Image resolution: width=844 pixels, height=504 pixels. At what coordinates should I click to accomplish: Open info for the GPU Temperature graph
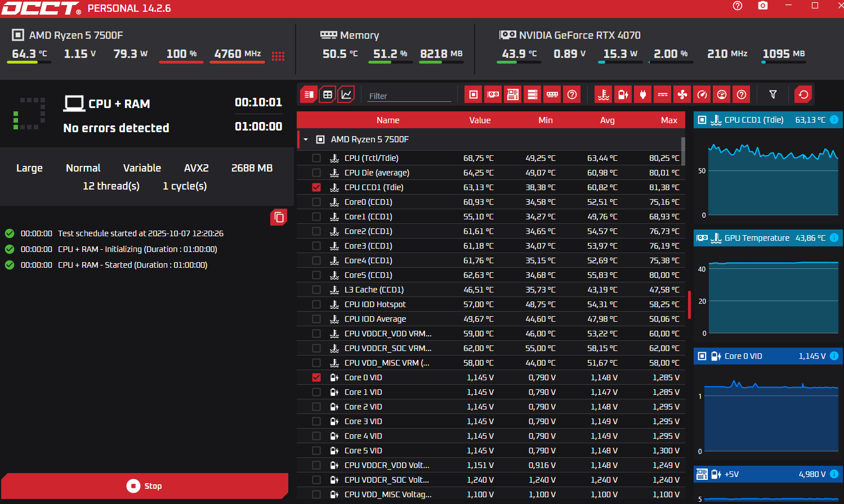834,238
